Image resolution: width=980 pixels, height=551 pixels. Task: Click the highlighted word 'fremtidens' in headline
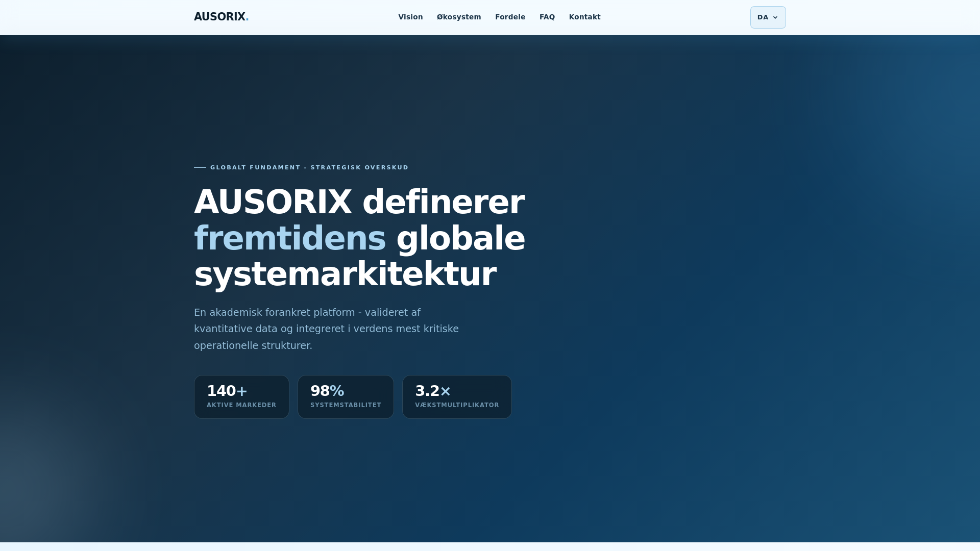[290, 238]
